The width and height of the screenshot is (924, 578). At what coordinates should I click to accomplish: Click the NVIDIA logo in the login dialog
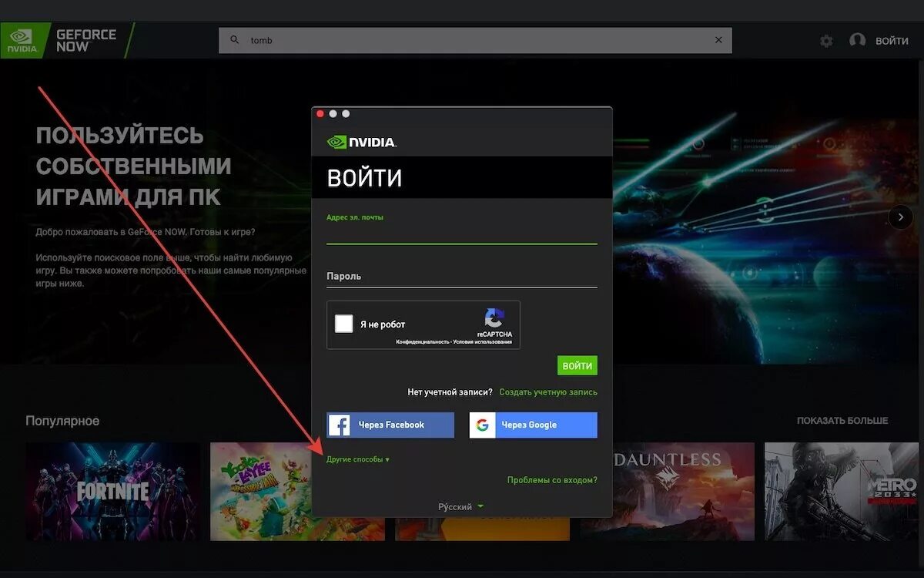pyautogui.click(x=362, y=142)
